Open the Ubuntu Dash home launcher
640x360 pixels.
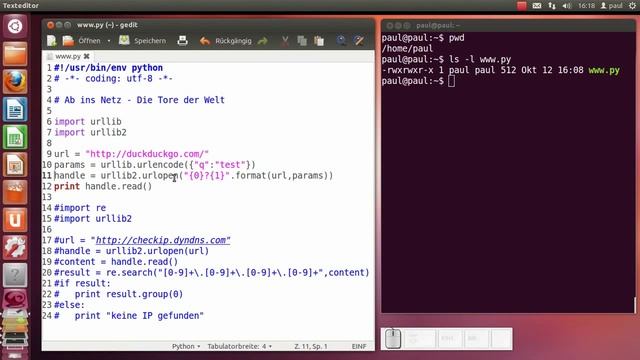coord(15,27)
